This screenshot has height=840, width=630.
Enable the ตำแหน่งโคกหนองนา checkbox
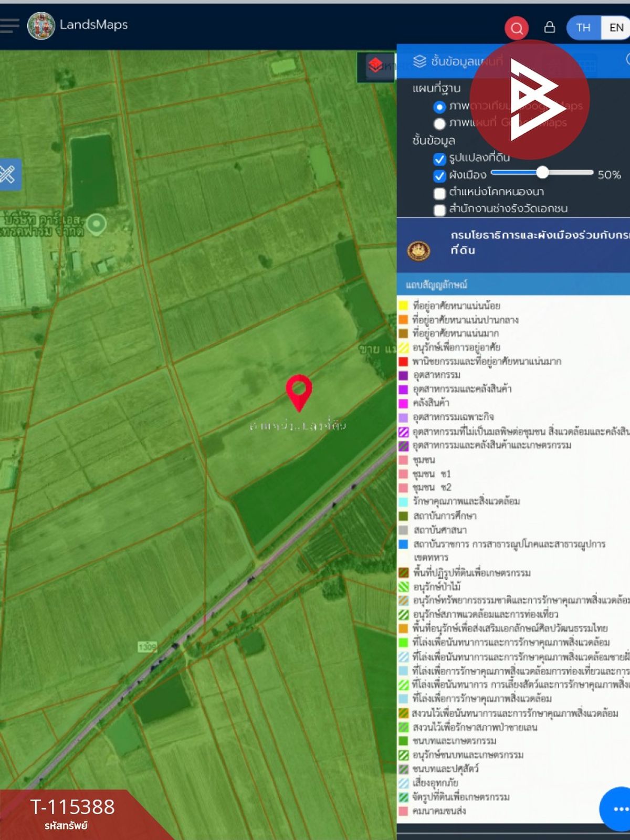coord(440,193)
